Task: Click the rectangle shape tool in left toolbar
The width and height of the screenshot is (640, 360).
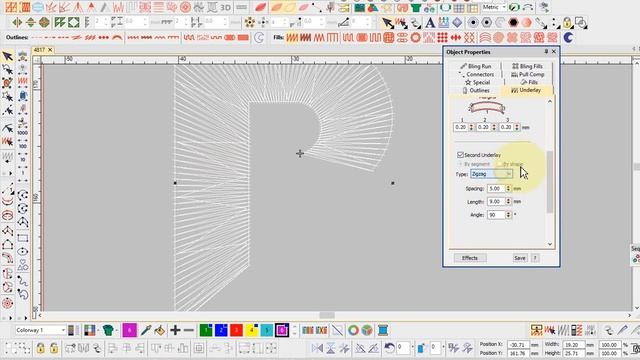Action: click(22, 238)
